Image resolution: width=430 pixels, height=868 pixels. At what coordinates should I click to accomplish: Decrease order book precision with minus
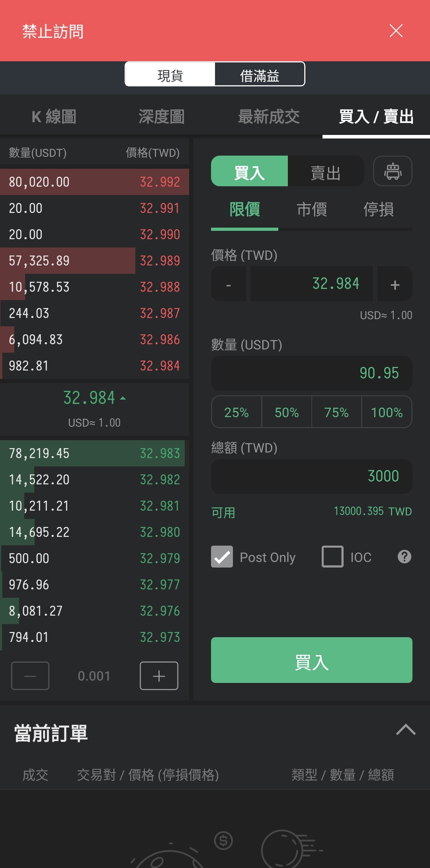pos(30,676)
